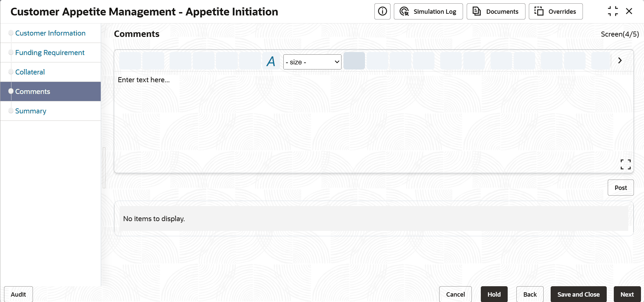The height and width of the screenshot is (302, 644).
Task: Open the font size dropdown
Action: (x=312, y=62)
